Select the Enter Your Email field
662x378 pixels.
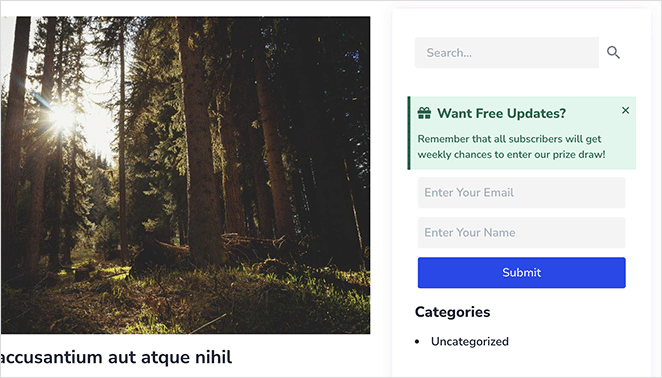pyautogui.click(x=521, y=193)
